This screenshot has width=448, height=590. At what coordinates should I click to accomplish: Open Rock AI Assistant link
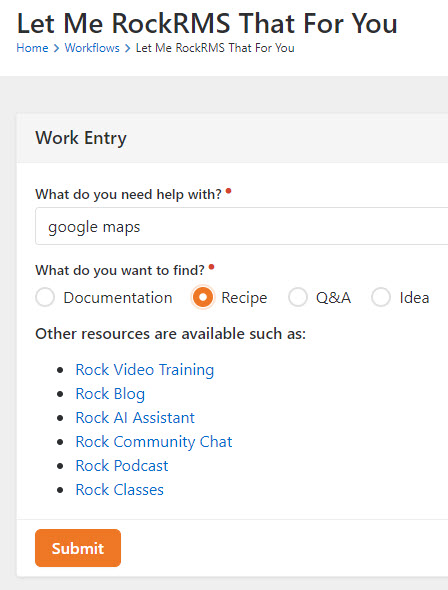[x=135, y=418]
